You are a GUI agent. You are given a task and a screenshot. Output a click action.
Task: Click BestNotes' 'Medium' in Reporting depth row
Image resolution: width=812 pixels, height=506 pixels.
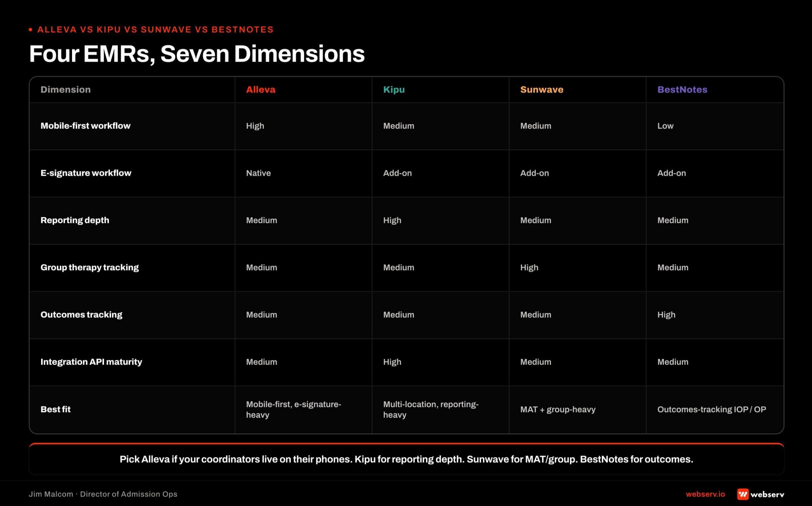(673, 220)
